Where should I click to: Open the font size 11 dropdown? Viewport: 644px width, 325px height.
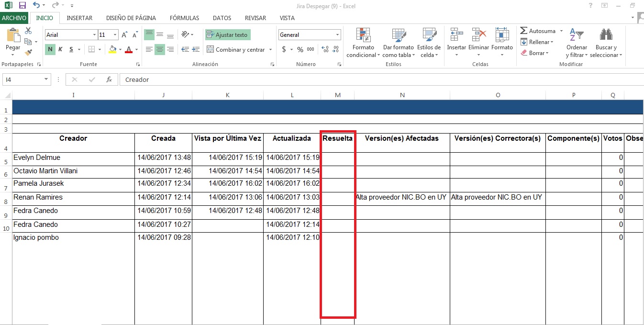115,35
